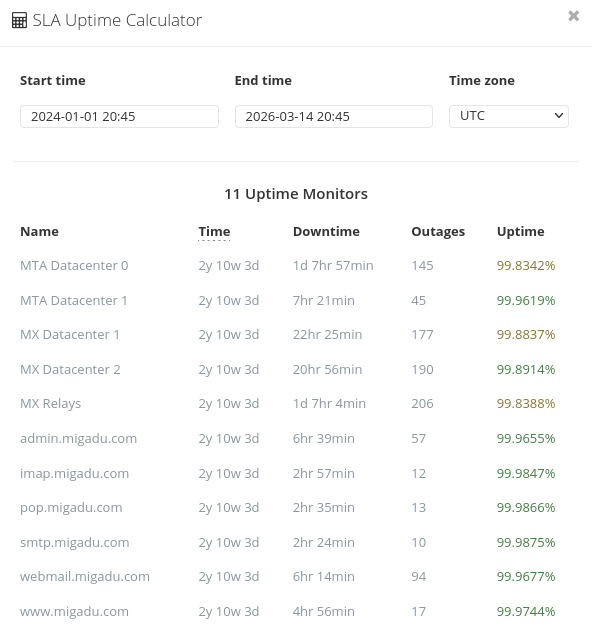Click outages count 145
The width and height of the screenshot is (592, 636).
[x=423, y=266]
